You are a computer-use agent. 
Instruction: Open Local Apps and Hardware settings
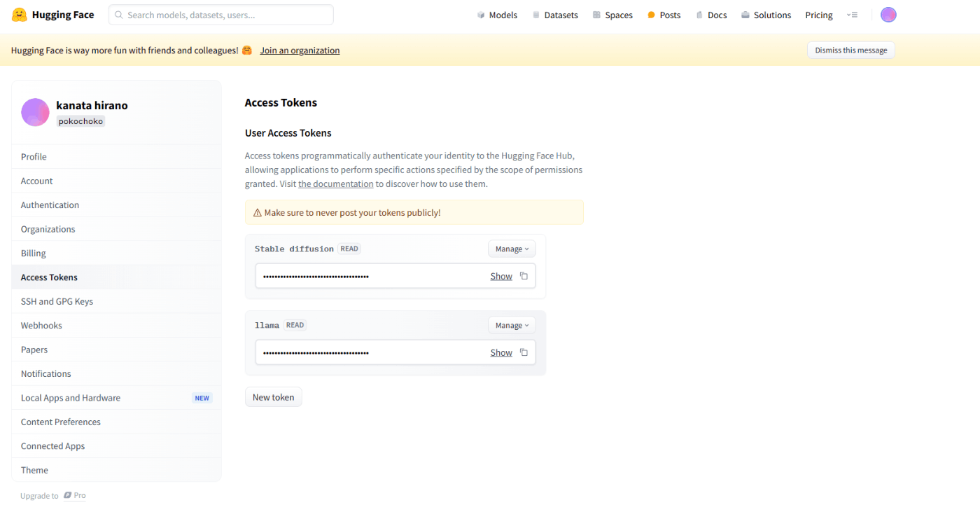116,398
